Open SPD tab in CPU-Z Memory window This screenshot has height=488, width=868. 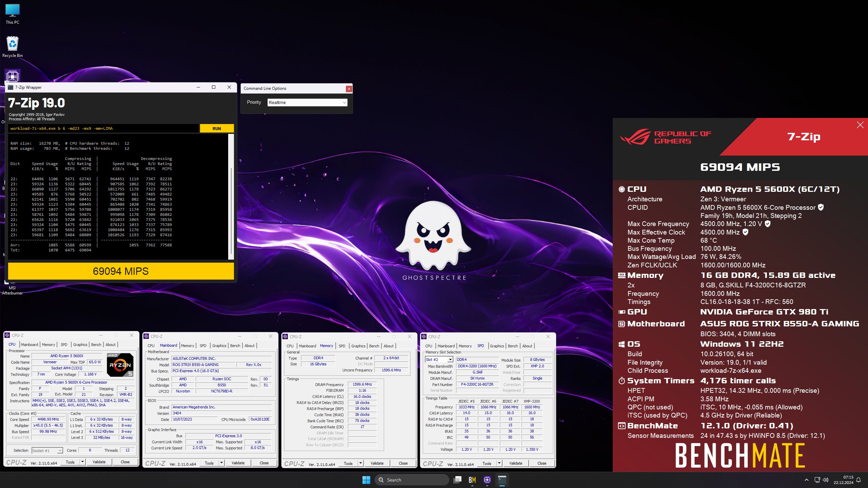[x=342, y=346]
